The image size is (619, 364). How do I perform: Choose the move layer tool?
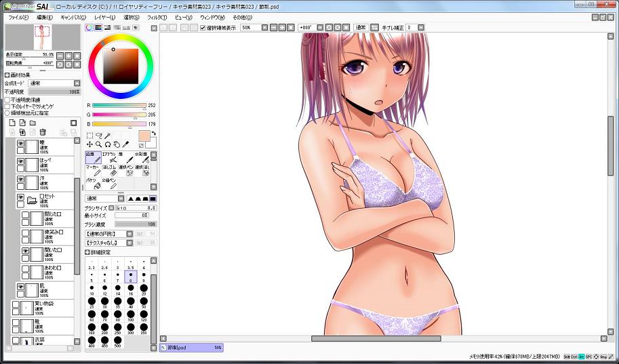click(89, 144)
